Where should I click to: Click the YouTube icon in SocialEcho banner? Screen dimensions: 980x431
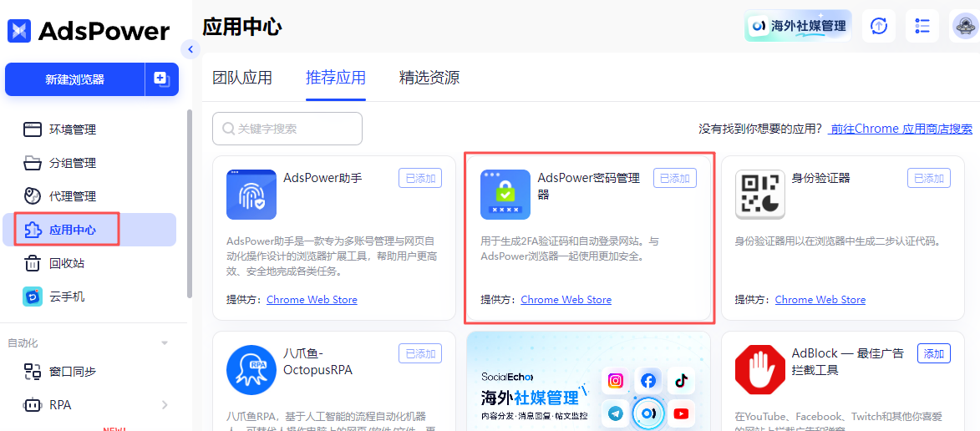coord(681,413)
